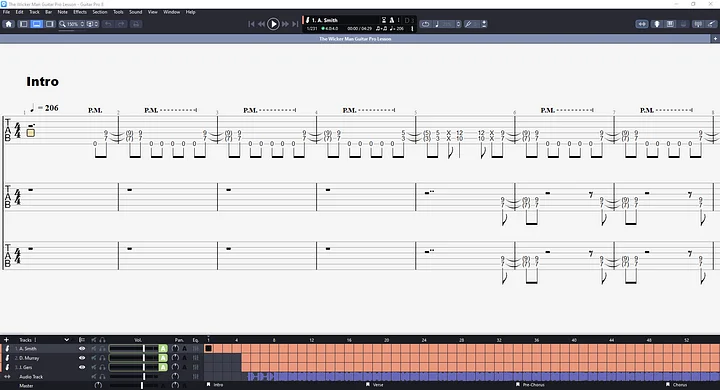720x390 pixels.
Task: Toggle the left edition palette panel
Action: click(23, 24)
